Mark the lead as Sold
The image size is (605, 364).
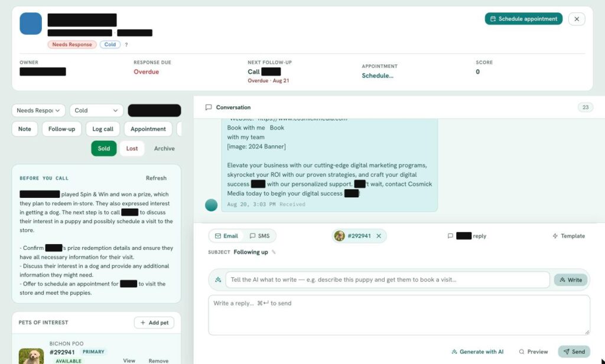click(104, 148)
